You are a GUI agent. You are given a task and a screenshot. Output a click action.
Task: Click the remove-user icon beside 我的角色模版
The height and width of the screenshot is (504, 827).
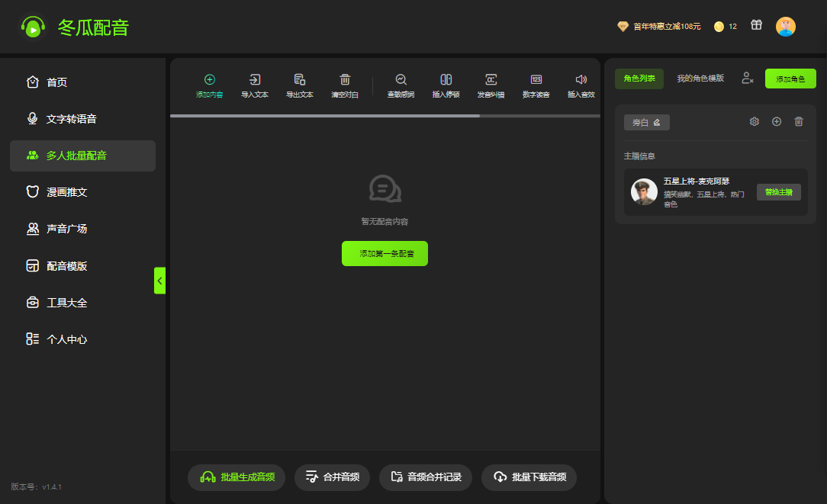[x=748, y=78]
